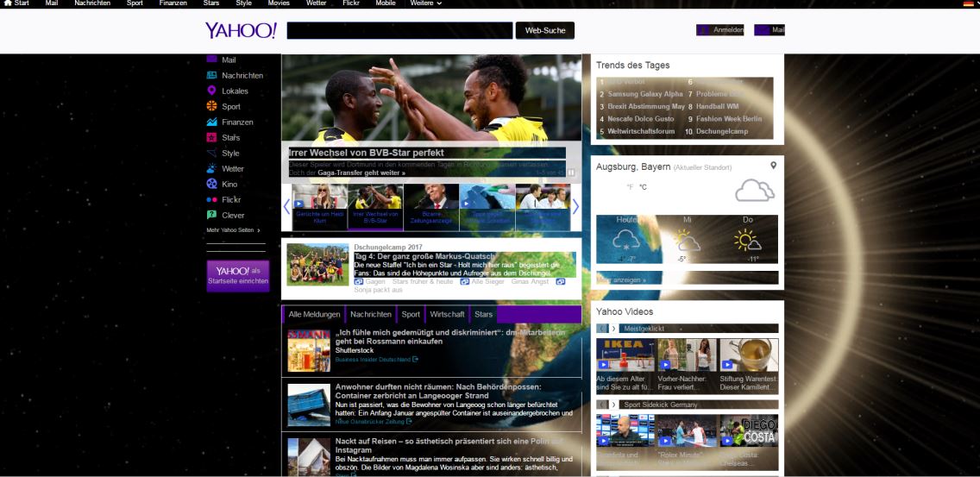Click the Yahoo logo
Image resolution: width=980 pixels, height=477 pixels.
(241, 30)
